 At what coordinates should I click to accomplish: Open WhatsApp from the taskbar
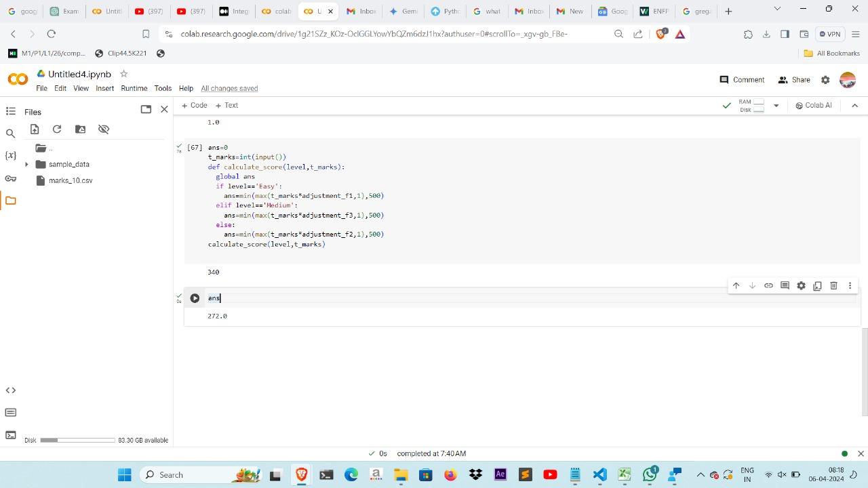650,474
